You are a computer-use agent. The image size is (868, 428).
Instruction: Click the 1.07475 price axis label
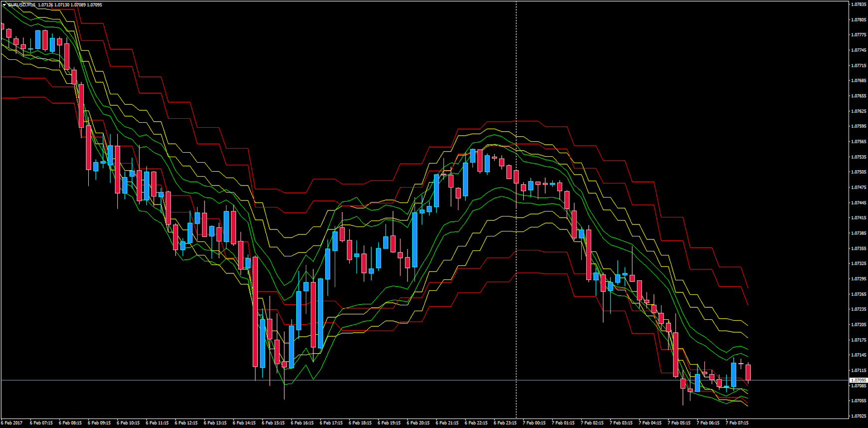coord(858,188)
